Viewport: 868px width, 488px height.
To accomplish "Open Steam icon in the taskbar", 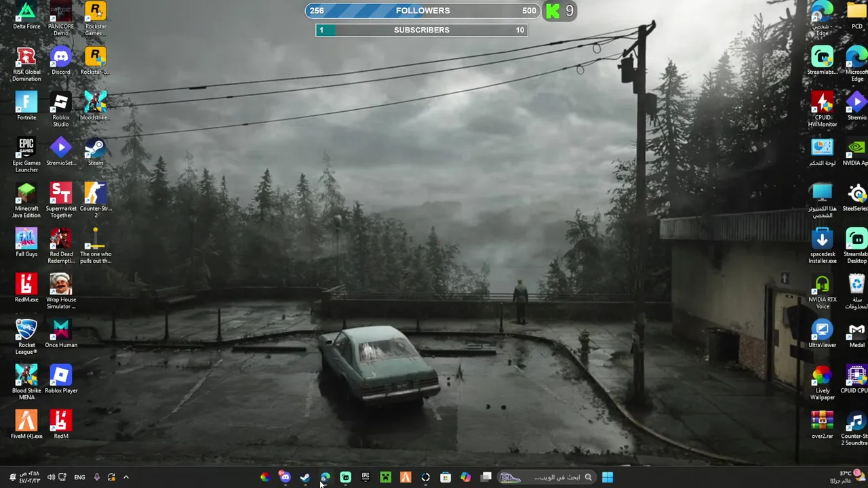I will tap(304, 477).
